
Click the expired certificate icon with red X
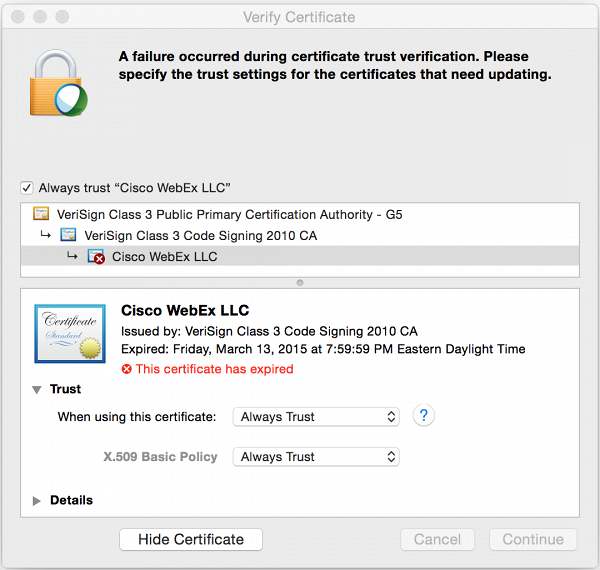click(96, 256)
